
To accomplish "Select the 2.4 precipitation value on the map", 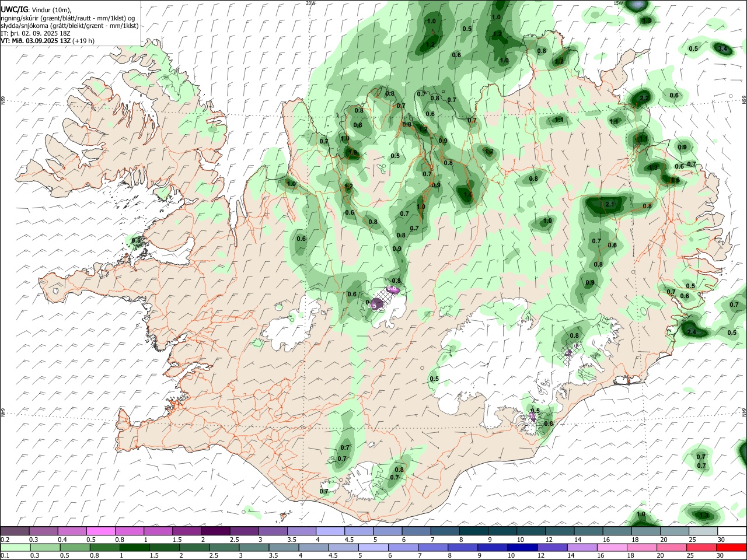I will coord(692,332).
